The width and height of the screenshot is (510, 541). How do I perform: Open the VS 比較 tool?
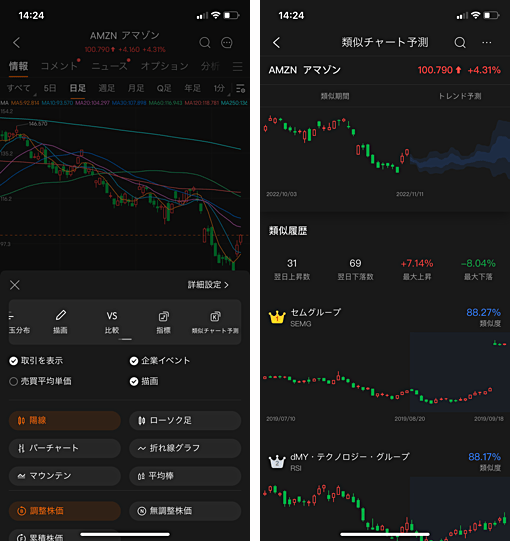point(112,322)
